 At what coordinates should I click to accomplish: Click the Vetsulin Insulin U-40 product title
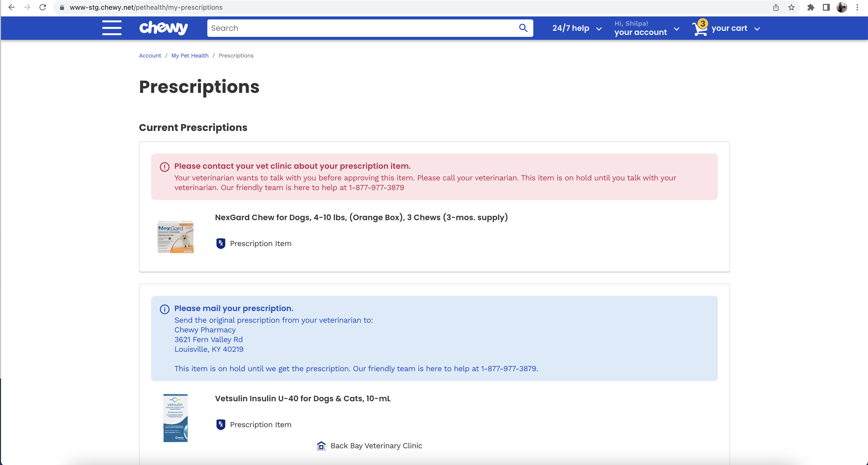click(303, 399)
